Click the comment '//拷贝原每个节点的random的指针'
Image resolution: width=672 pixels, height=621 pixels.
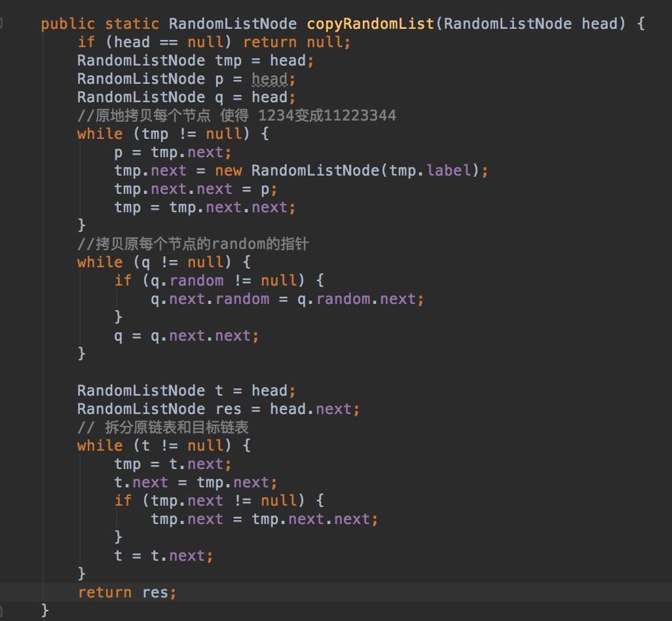click(x=193, y=244)
